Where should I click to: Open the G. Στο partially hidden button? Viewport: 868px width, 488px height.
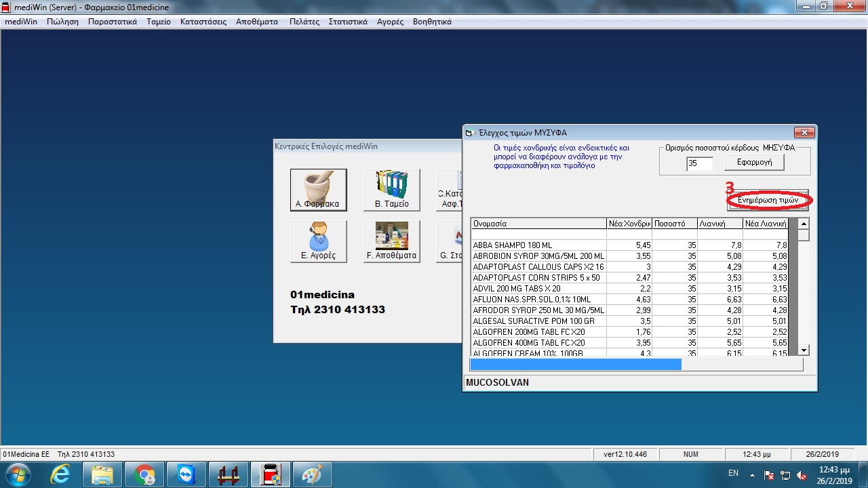tap(450, 241)
